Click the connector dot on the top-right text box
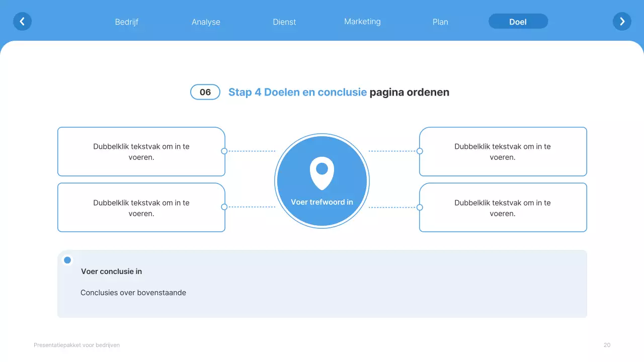Image resolution: width=644 pixels, height=362 pixels. (x=419, y=151)
